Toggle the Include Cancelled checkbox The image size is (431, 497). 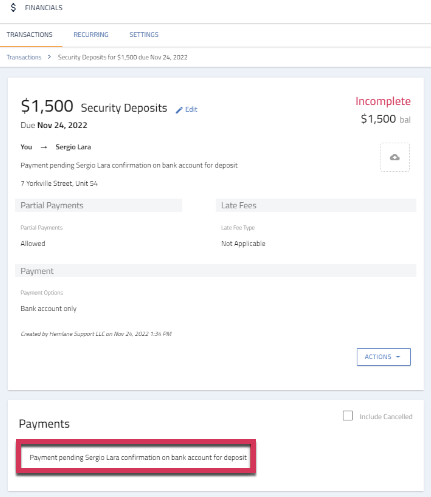(x=348, y=416)
